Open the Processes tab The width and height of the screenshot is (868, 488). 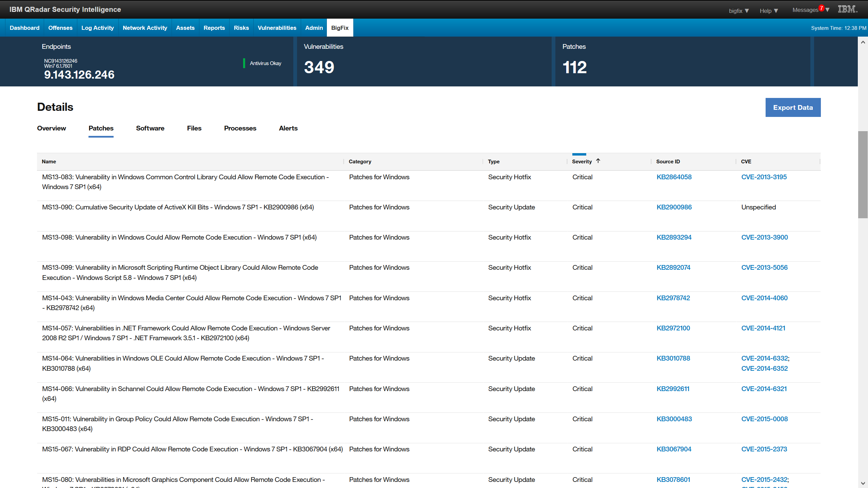pos(240,128)
